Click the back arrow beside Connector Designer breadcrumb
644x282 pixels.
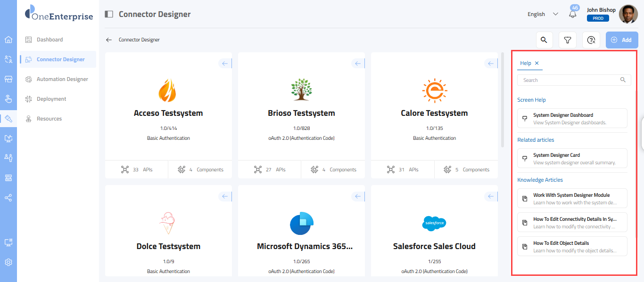pyautogui.click(x=109, y=40)
